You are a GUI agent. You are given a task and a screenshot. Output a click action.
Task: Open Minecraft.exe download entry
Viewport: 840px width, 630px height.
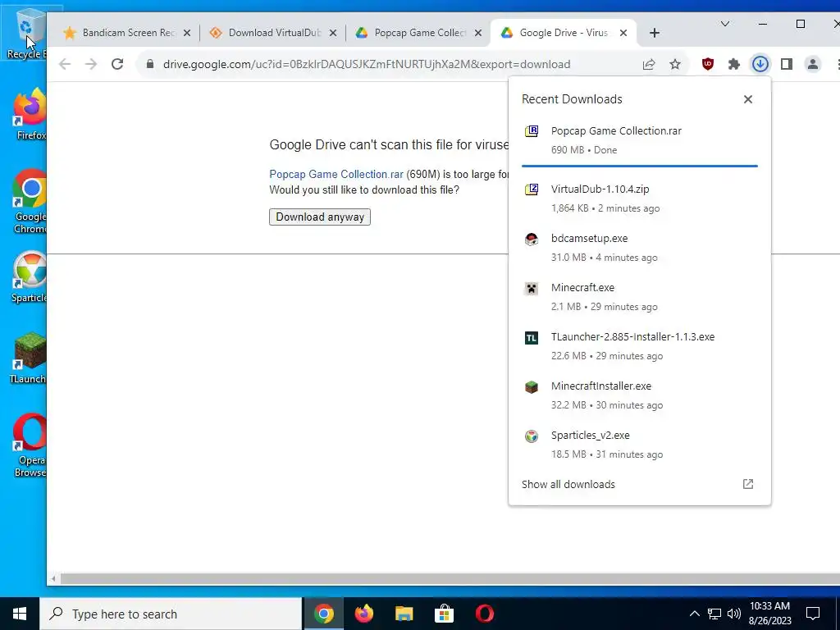(640, 297)
